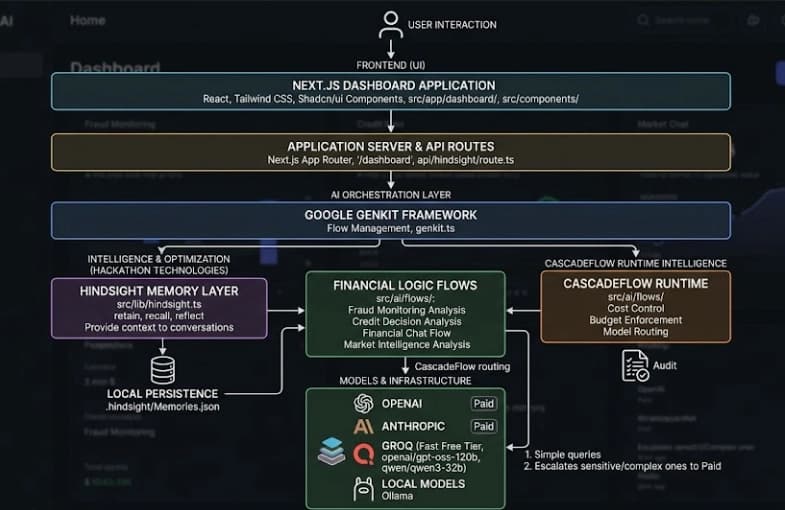
Task: Click 'Market Intelligence Analysis' text
Action: pos(407,345)
